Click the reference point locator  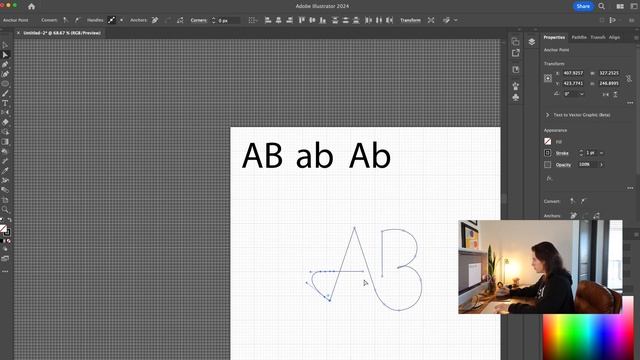tap(548, 78)
